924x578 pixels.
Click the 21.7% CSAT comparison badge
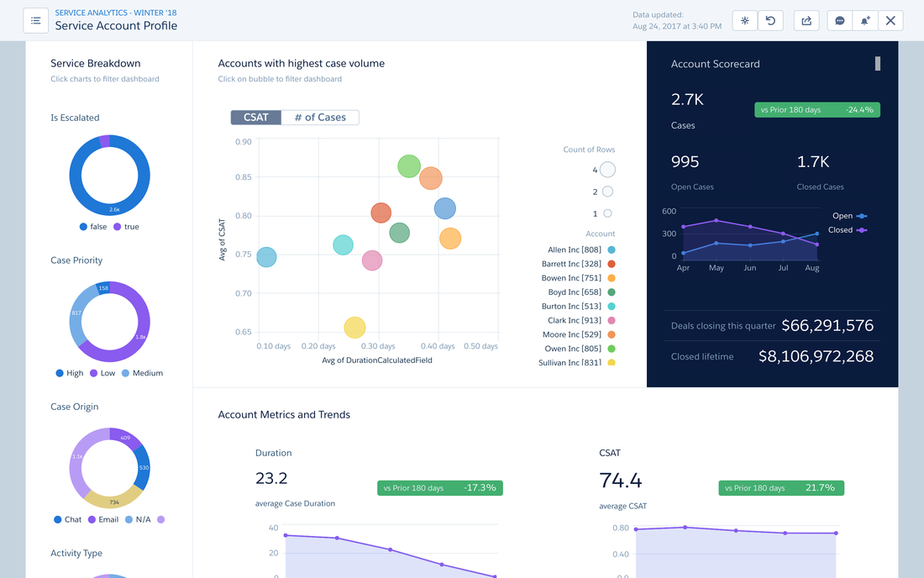tap(781, 488)
